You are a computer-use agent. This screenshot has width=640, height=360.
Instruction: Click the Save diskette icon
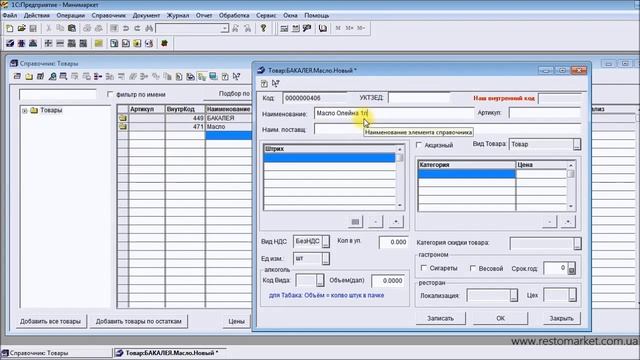click(x=33, y=28)
